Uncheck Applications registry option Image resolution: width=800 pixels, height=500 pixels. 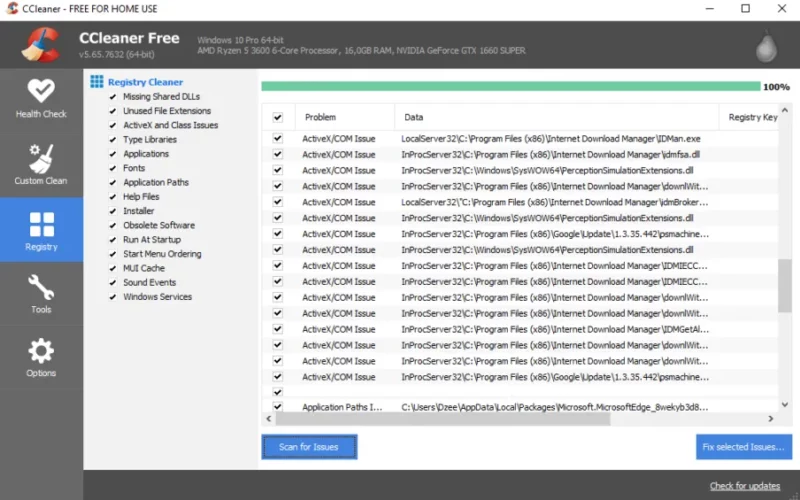pyautogui.click(x=113, y=154)
